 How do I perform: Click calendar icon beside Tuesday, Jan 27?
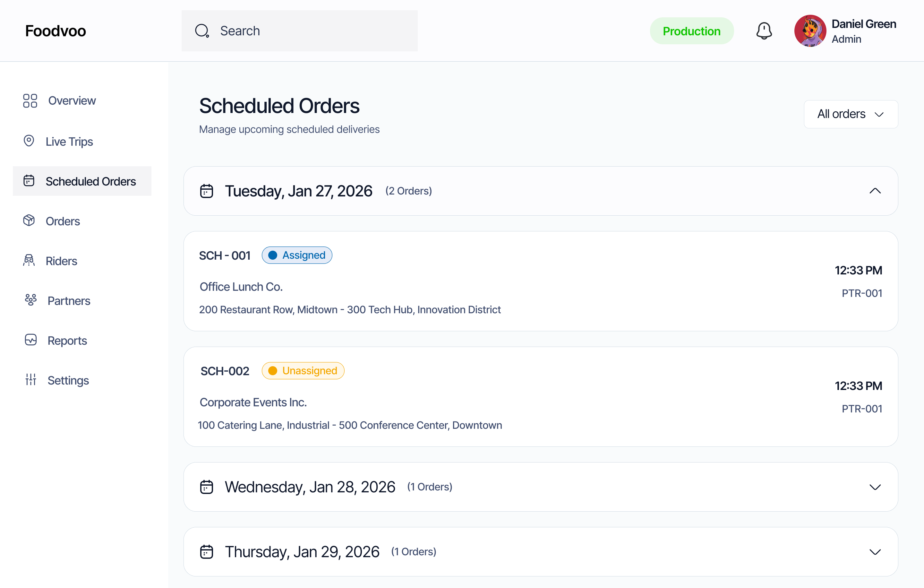point(206,191)
